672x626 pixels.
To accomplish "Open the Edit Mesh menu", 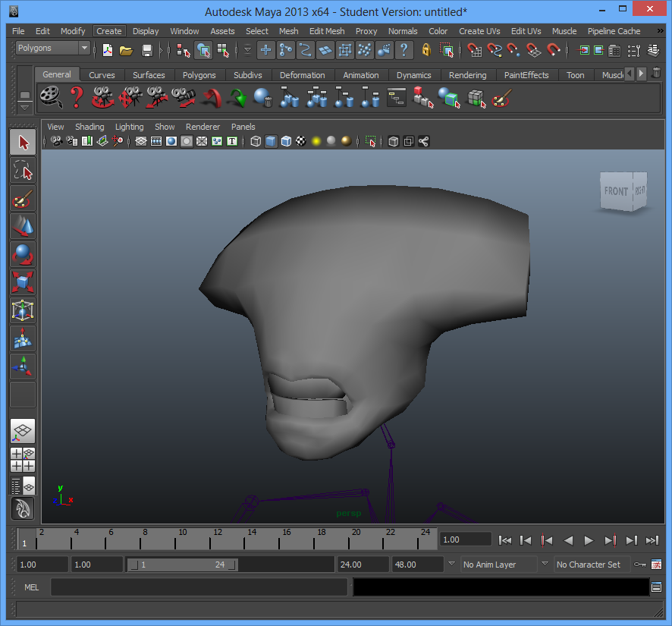I will (x=326, y=31).
